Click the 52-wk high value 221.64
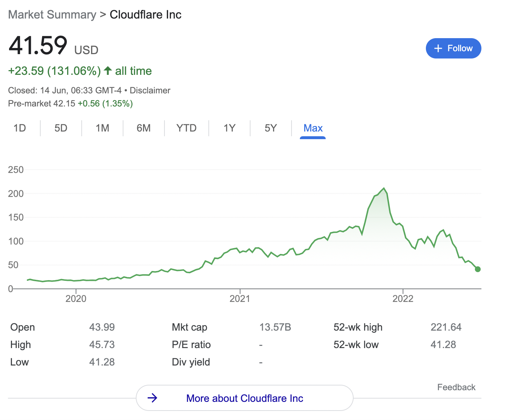Image resolution: width=509 pixels, height=420 pixels. coord(446,327)
